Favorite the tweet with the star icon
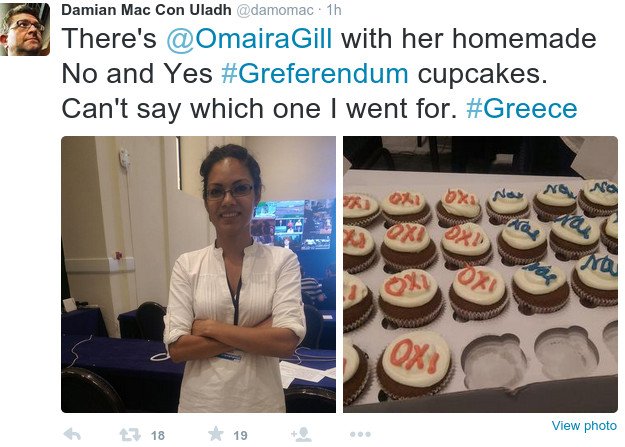The height and width of the screenshot is (447, 625). tap(216, 434)
